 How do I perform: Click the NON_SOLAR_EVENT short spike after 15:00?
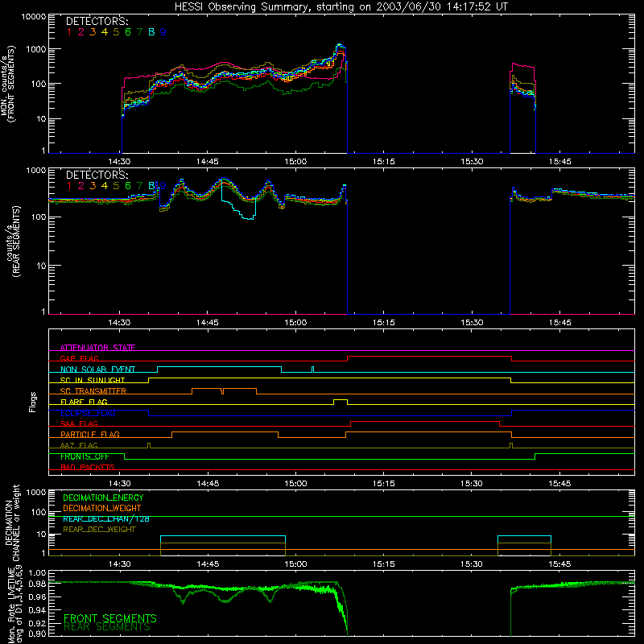pyautogui.click(x=312, y=369)
